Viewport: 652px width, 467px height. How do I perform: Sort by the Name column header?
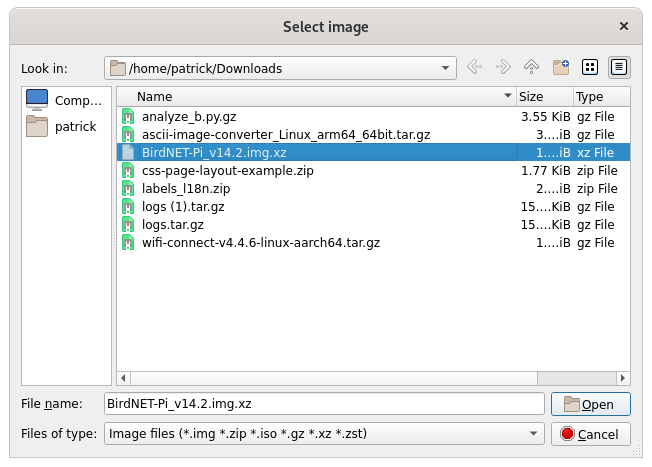317,96
